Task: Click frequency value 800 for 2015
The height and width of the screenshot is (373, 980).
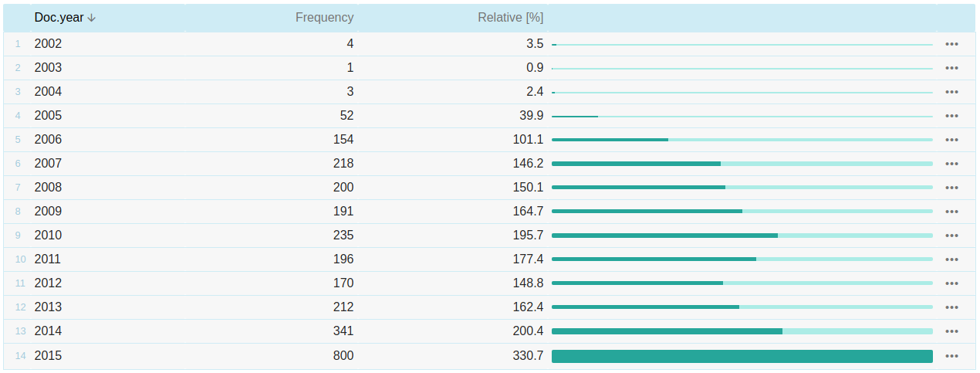Action: [343, 356]
